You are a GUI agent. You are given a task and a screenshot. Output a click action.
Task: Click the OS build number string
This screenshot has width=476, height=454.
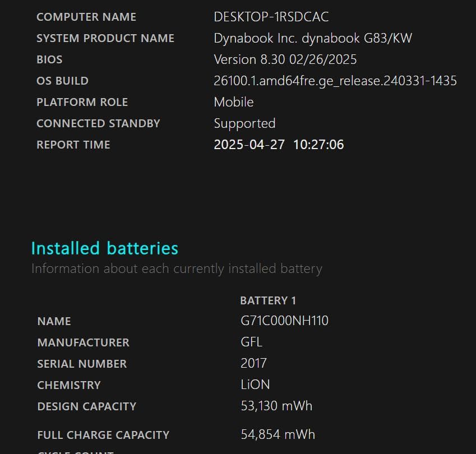(x=335, y=81)
